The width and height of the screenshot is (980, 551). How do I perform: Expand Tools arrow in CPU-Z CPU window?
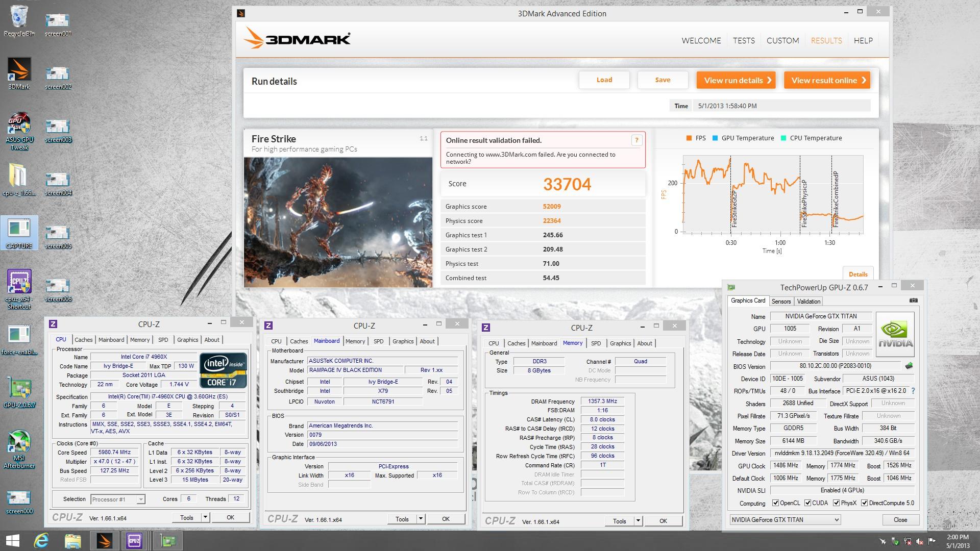205,517
